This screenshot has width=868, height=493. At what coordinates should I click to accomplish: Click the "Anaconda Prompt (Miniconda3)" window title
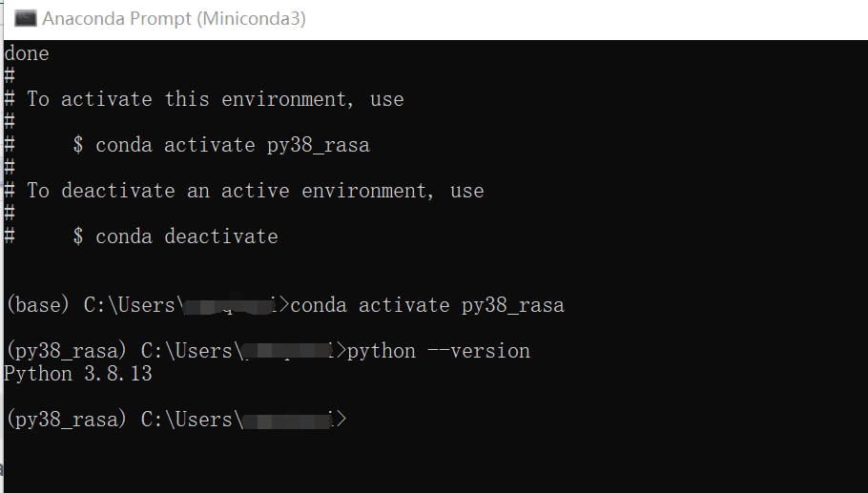[174, 18]
